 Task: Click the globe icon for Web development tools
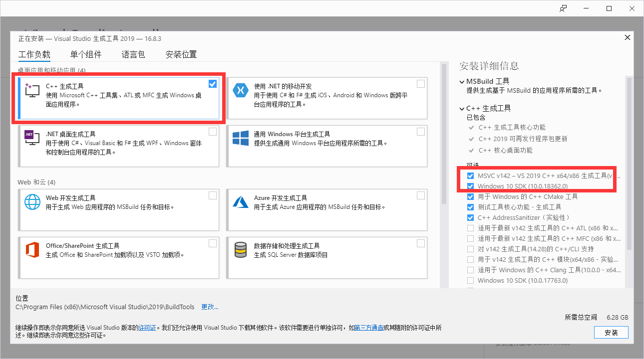point(32,202)
